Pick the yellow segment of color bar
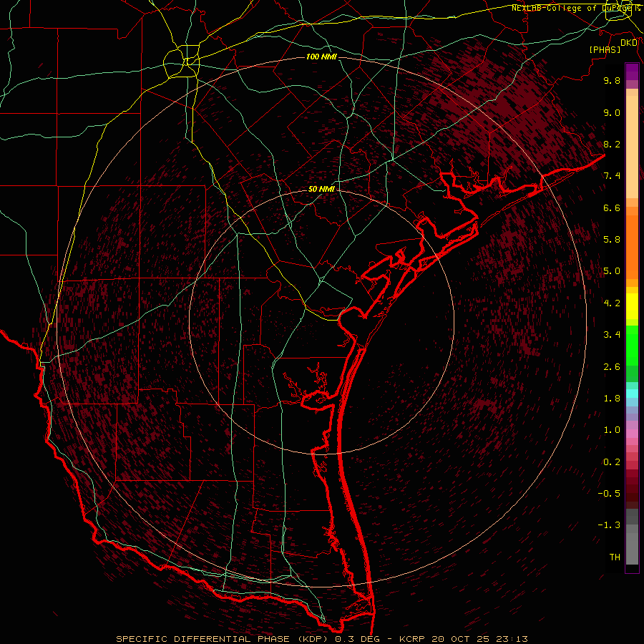 click(632, 306)
